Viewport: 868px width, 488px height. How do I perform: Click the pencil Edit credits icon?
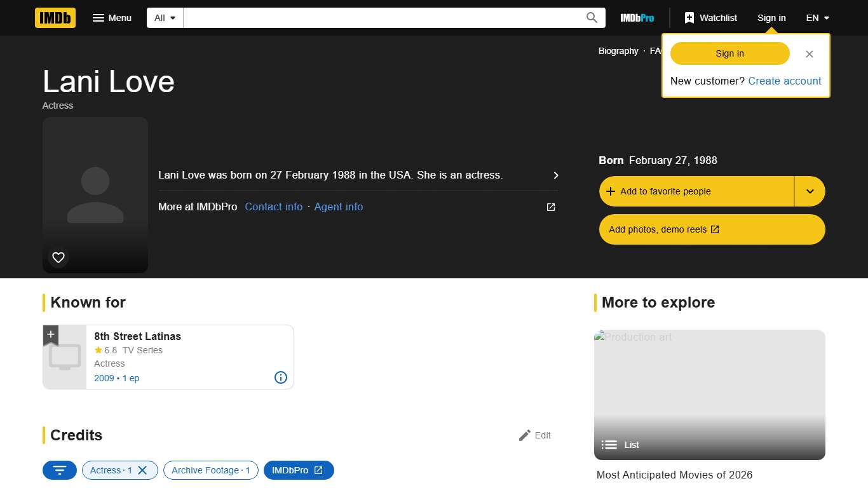525,435
